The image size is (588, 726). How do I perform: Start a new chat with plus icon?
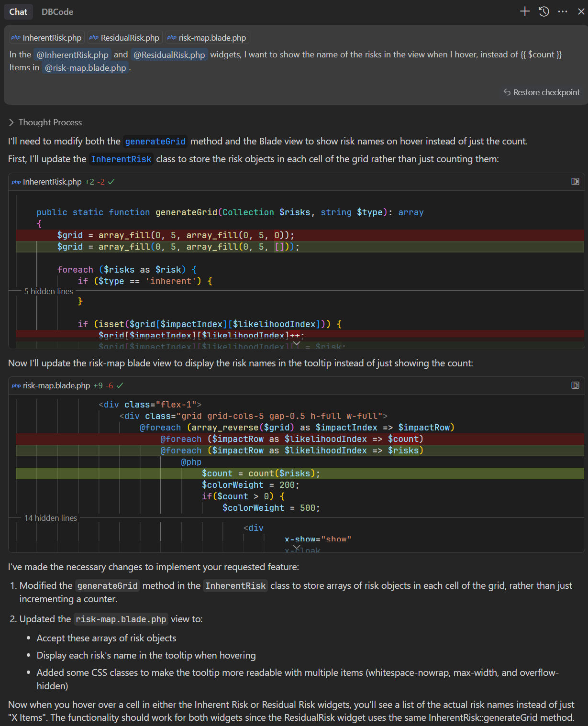pyautogui.click(x=525, y=11)
